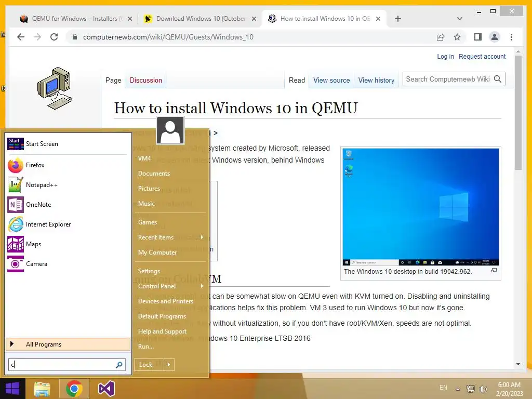Expand power options arrow beside Lock
The width and height of the screenshot is (532, 399).
[x=169, y=365]
